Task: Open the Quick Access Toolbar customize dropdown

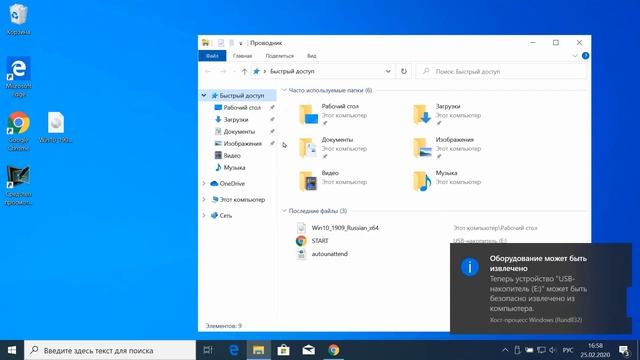Action: (x=241, y=43)
